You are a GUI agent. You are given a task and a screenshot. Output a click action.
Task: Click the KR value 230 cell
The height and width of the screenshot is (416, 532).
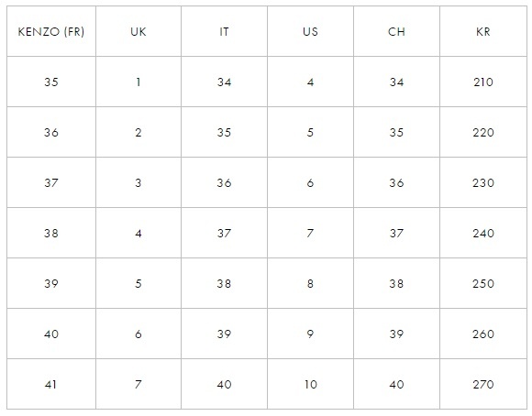pyautogui.click(x=483, y=182)
